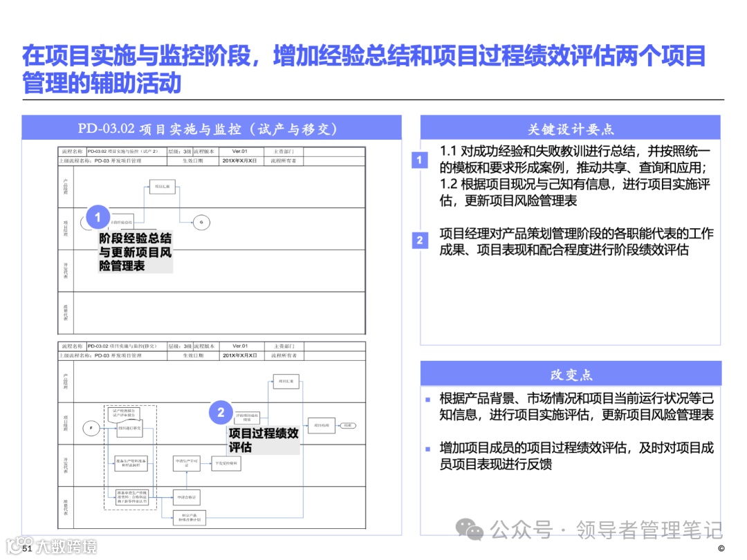The image size is (747, 560).
Task: Click 流程所有者 cell in lower table
Action: coord(284,356)
